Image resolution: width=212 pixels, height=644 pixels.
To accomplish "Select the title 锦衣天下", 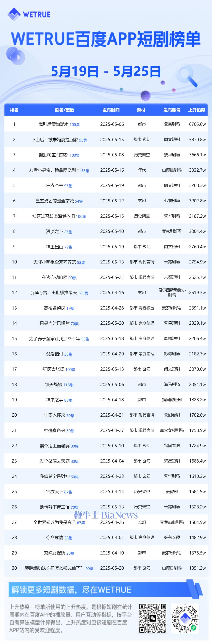I will [x=55, y=491].
